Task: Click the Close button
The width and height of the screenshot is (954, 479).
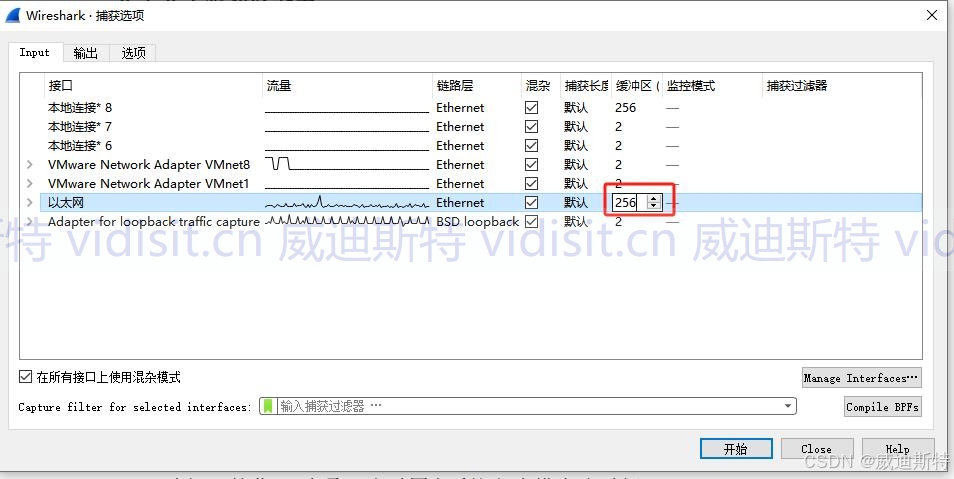Action: pos(816,449)
